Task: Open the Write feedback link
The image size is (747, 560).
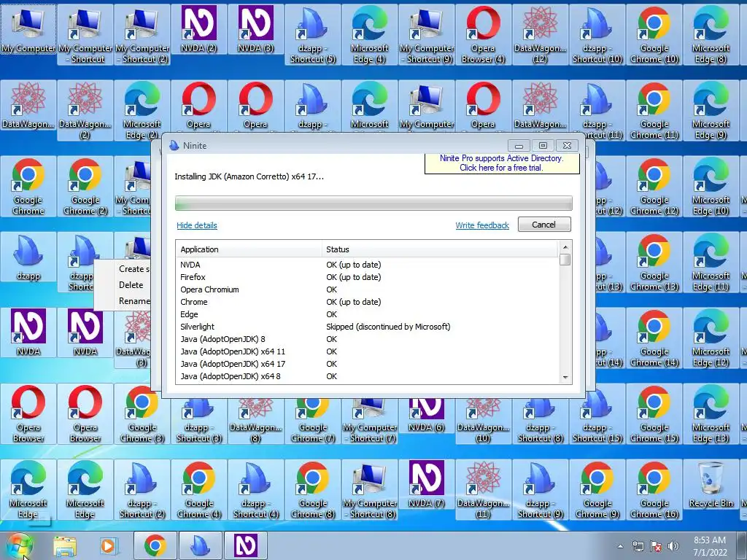Action: 482,225
